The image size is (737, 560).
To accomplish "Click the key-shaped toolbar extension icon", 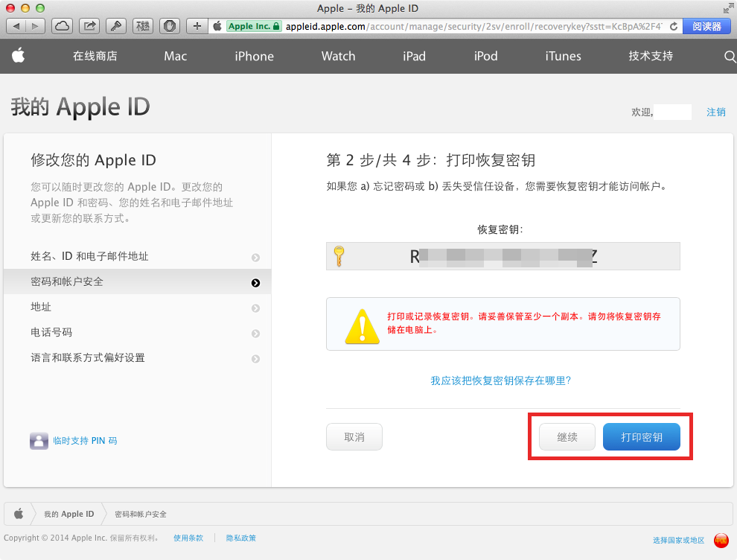I will [116, 26].
